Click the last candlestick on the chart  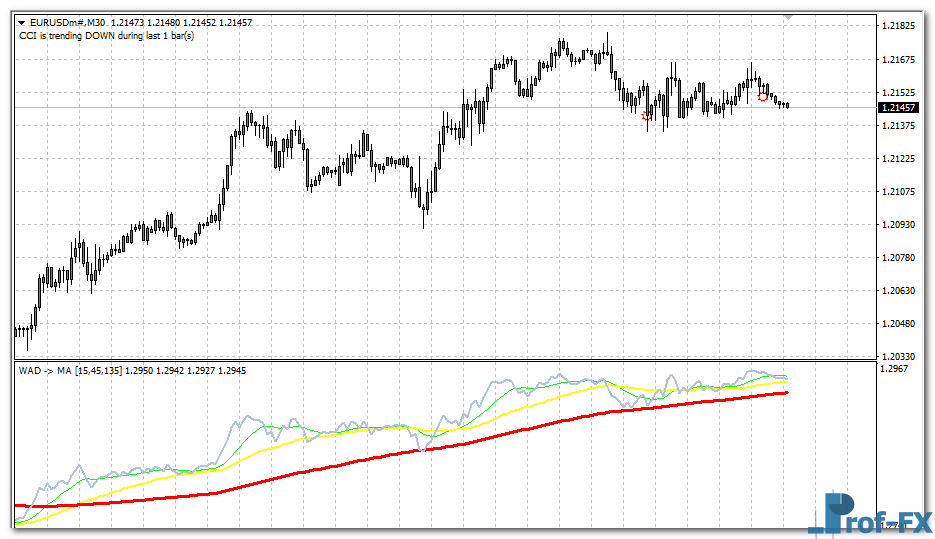pos(787,105)
